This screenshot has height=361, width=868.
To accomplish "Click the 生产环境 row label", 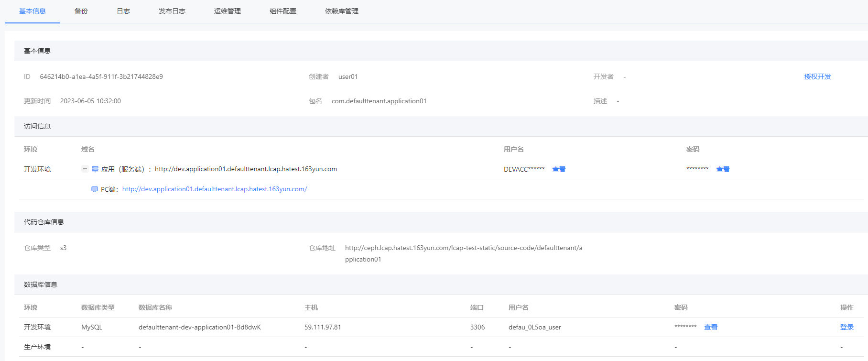I will [x=37, y=347].
